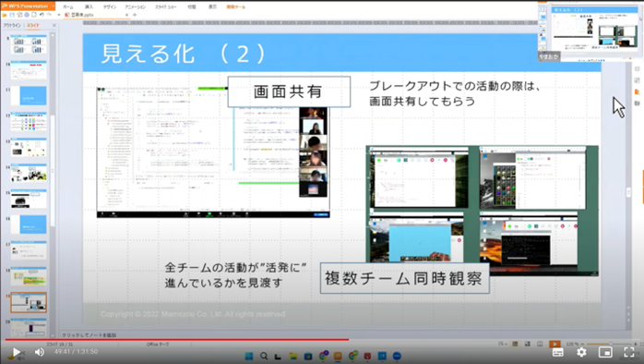Viewport: 644px width, 364px height.
Task: Select slide 9 thumbnail with four charts
Action: (29, 44)
